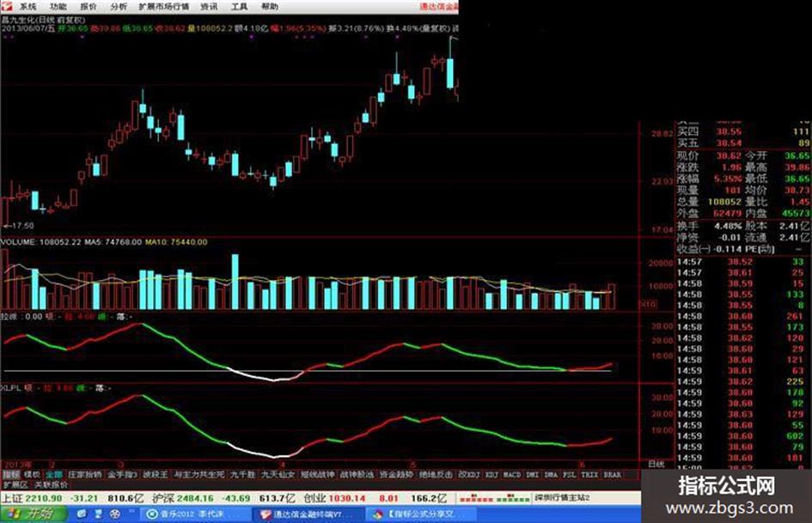812x523 pixels.
Task: Click the first quick launch icon on taskbar
Action: coord(82,514)
